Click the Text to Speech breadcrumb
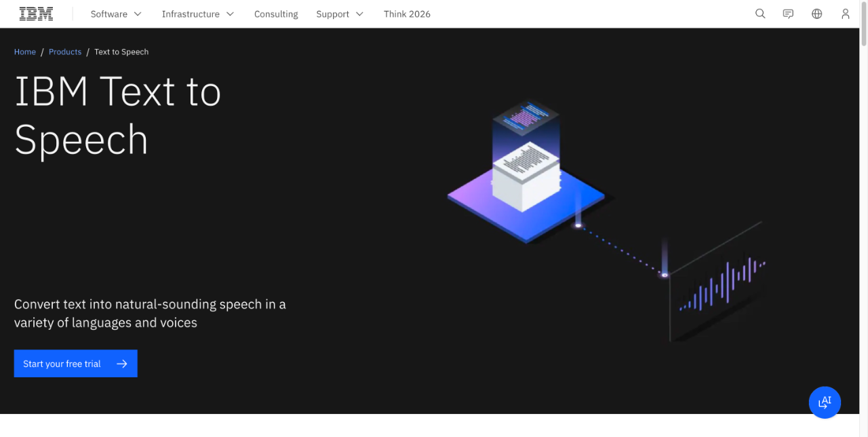The width and height of the screenshot is (868, 437). [x=121, y=52]
